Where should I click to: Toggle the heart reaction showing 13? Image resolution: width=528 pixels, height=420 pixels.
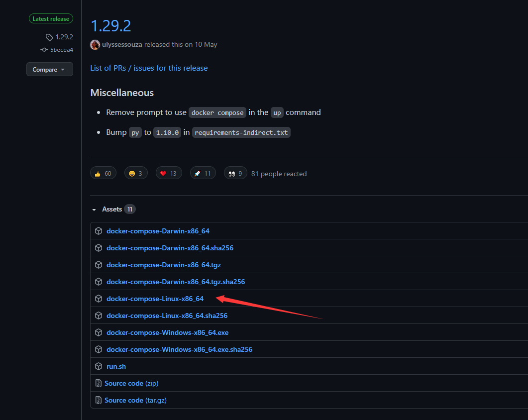(x=169, y=173)
